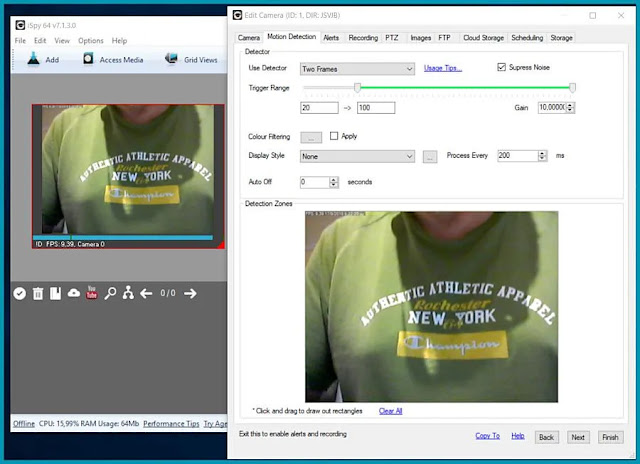
Task: Open the Alerts tab
Action: (331, 38)
